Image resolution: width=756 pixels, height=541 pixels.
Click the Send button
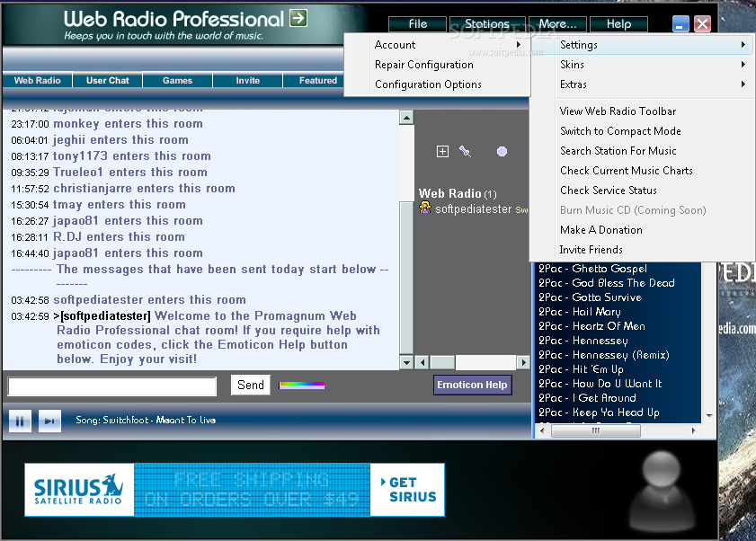tap(251, 385)
